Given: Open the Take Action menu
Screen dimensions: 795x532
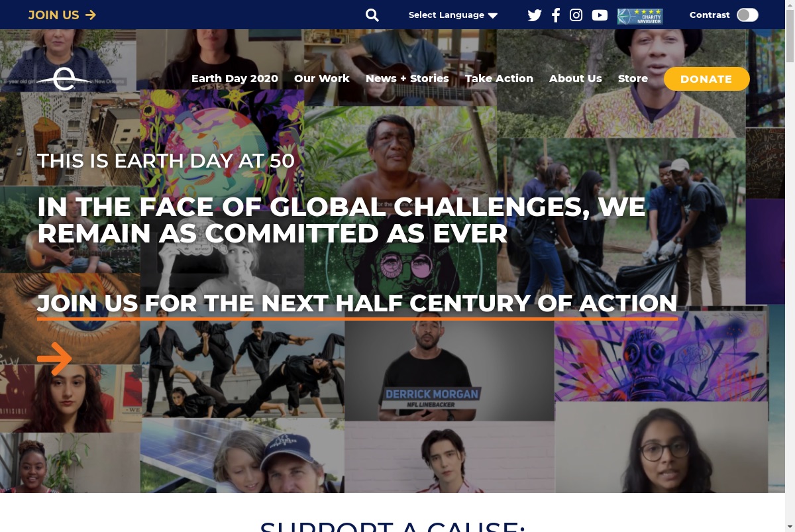Looking at the screenshot, I should [x=499, y=78].
